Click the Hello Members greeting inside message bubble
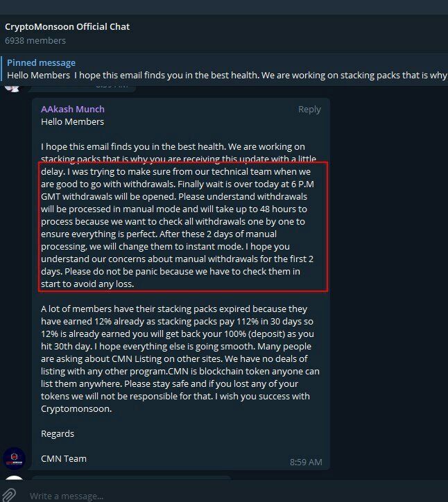The image size is (448, 502). (72, 121)
